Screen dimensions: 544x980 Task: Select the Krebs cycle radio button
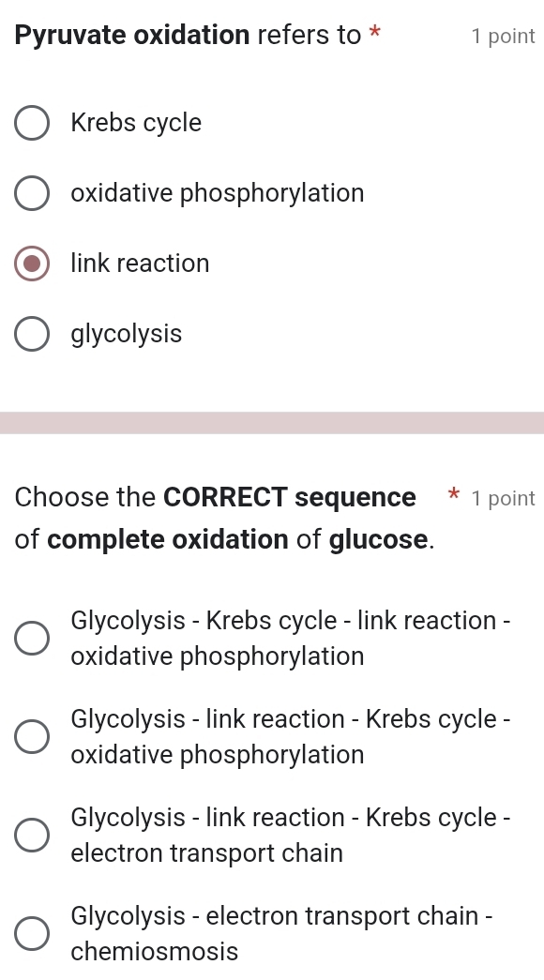[x=31, y=123]
